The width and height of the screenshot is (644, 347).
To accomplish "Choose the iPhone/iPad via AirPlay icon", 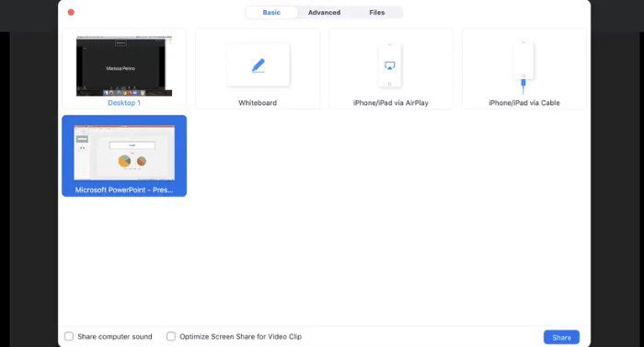I will (x=390, y=65).
